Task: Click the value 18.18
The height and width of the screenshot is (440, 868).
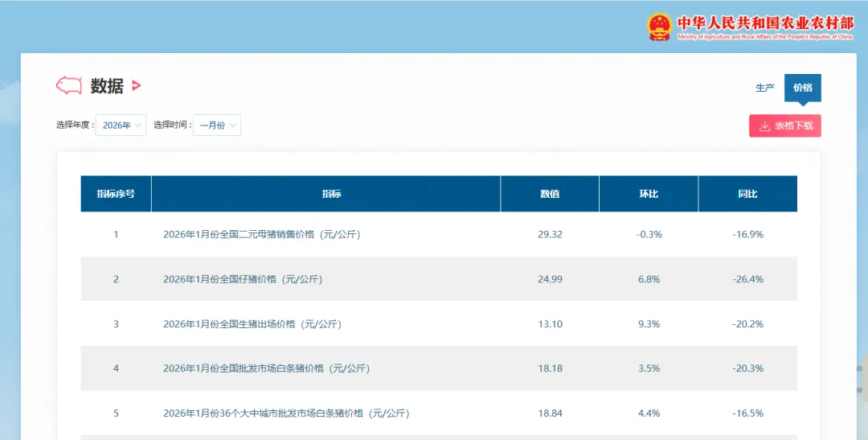Action: coord(550,368)
